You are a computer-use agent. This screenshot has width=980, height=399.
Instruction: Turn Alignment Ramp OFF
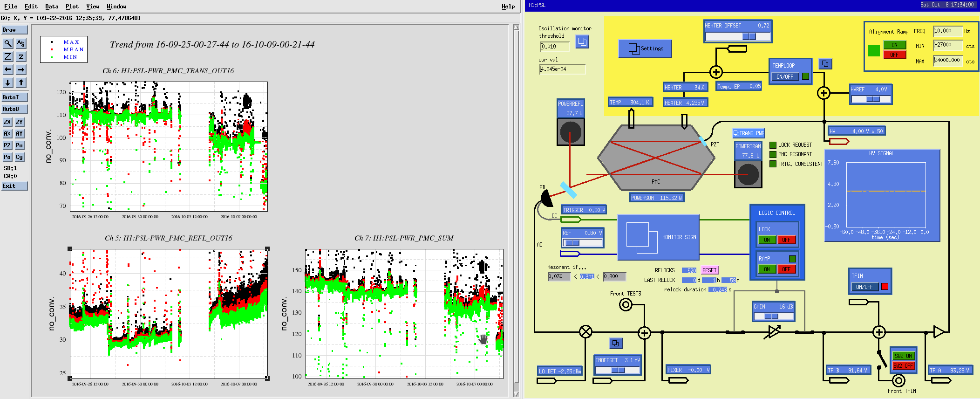[894, 55]
